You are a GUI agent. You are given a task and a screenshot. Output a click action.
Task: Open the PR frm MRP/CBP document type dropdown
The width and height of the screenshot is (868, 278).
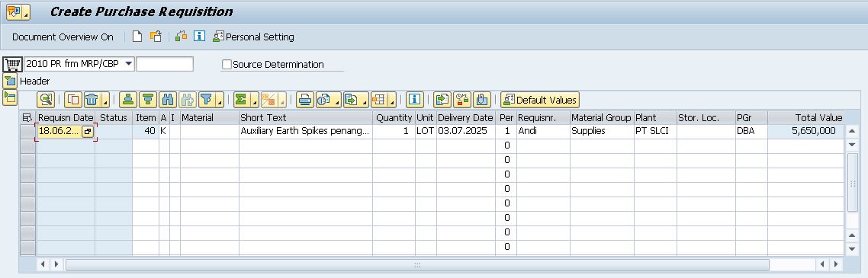(128, 63)
